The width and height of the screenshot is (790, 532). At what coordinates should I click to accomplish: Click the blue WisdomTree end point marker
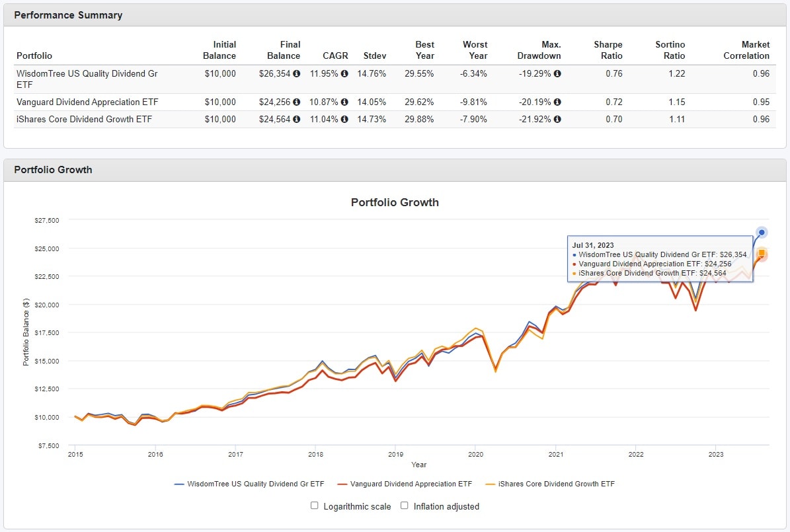coord(762,232)
